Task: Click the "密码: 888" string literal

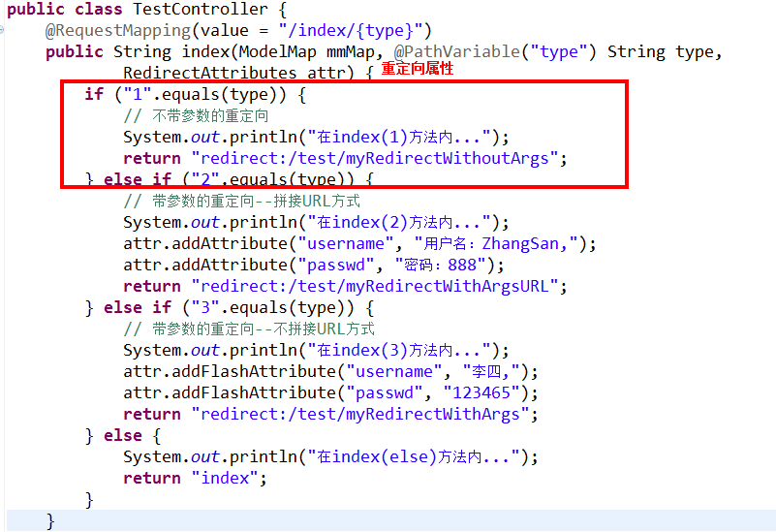Action: coord(441,265)
